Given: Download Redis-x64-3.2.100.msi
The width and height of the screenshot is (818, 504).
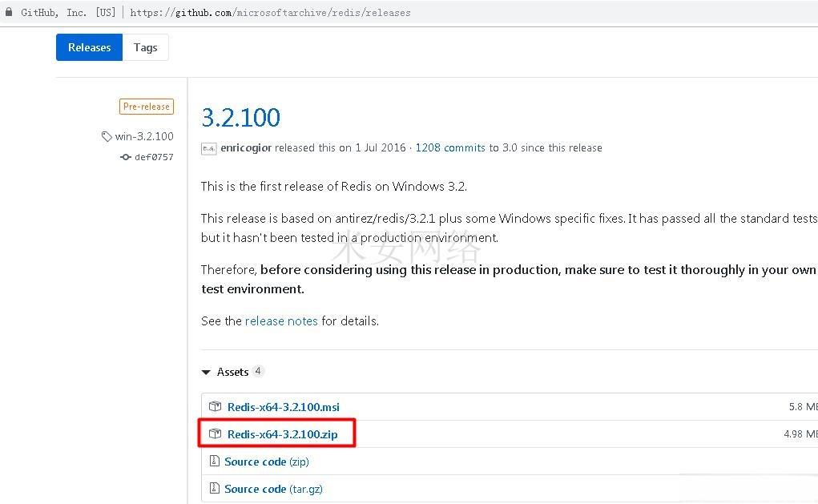Looking at the screenshot, I should 284,407.
